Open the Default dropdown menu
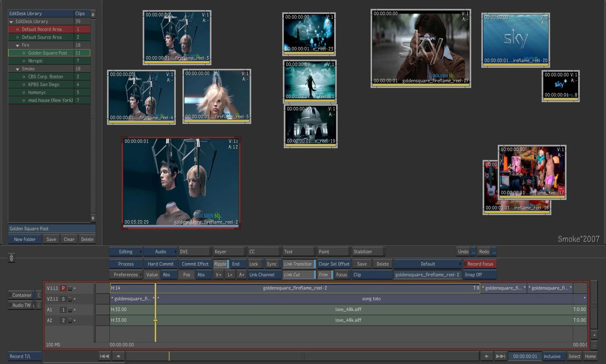 (428, 264)
